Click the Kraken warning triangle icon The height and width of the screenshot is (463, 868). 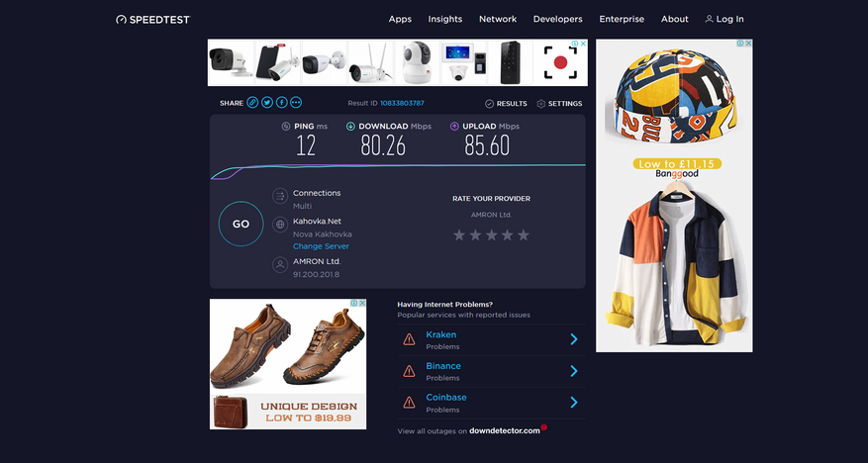pos(409,339)
